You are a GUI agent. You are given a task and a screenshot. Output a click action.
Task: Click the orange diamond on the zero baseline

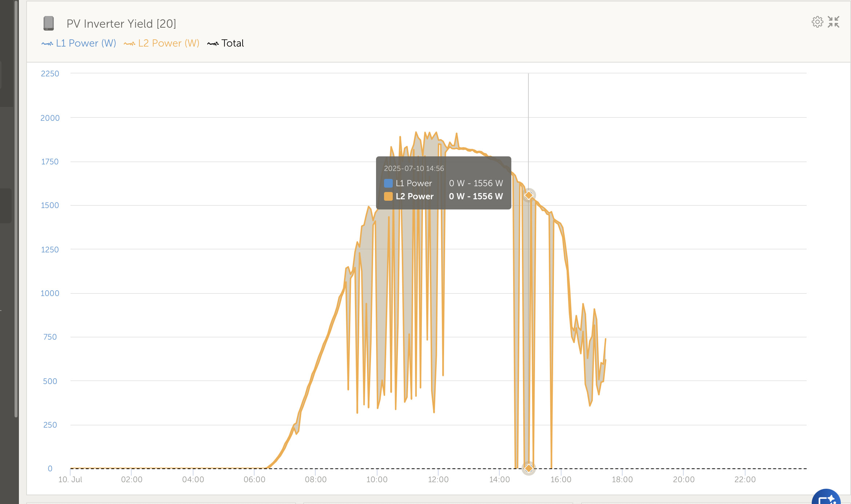click(x=529, y=468)
